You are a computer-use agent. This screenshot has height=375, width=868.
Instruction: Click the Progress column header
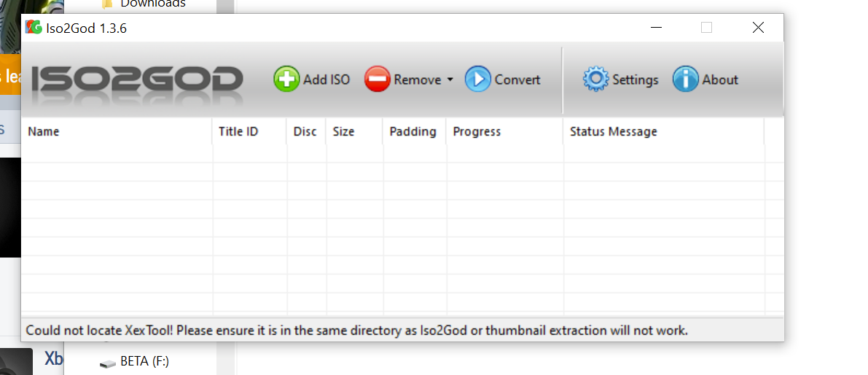tap(505, 131)
